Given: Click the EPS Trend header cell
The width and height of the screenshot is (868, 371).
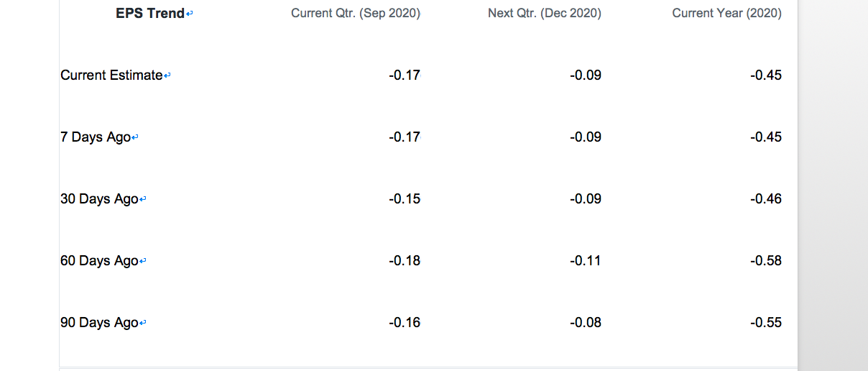Looking at the screenshot, I should click(x=150, y=13).
